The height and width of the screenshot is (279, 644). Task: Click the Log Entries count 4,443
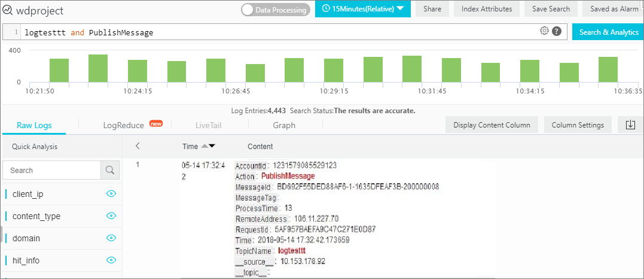[277, 111]
